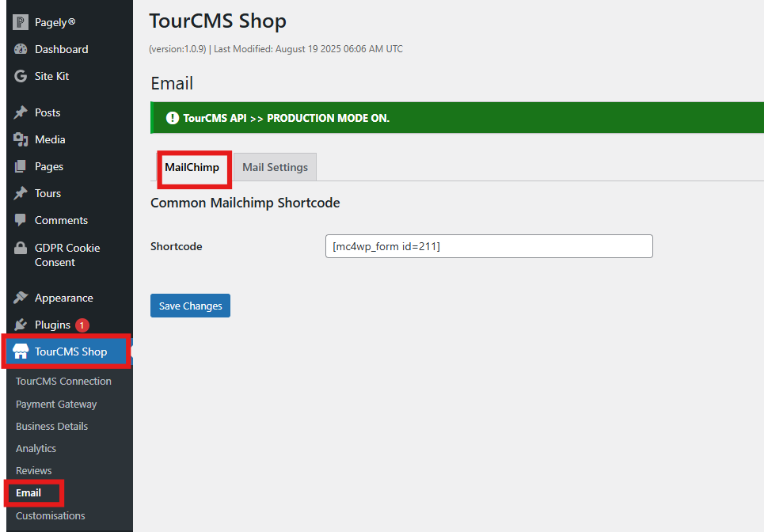Screen dimensions: 764x532
Task: Click the Save Changes button
Action: tap(190, 306)
